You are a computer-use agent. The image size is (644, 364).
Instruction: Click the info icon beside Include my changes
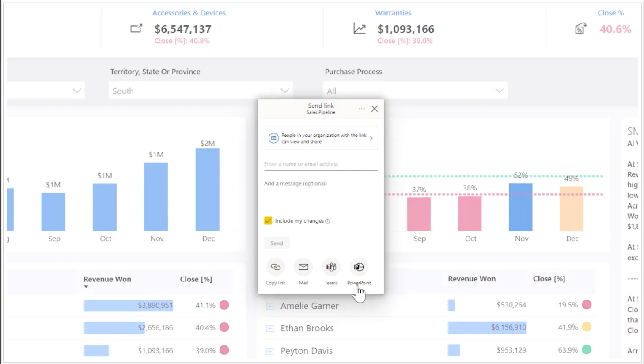327,221
